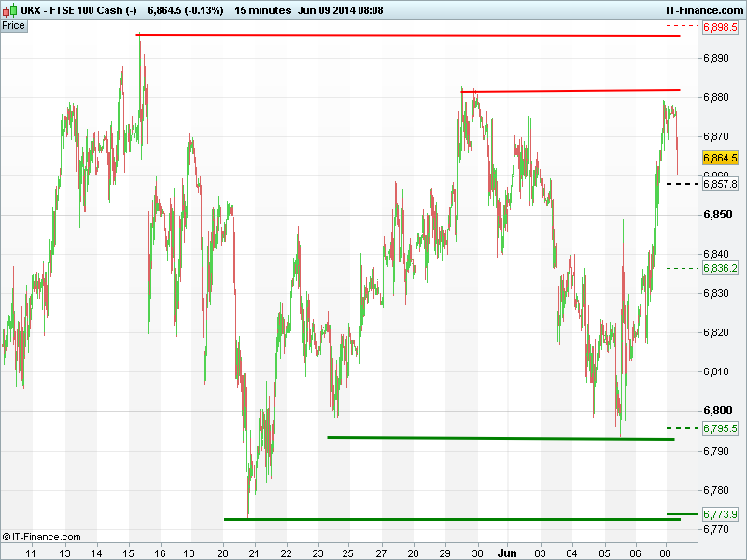747x560 pixels.
Task: Click date 16 on the time axis
Action: [160, 553]
